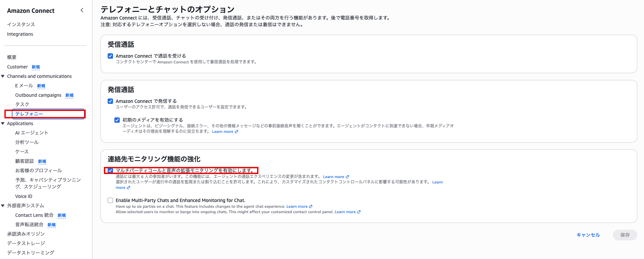Open E メール settings
Viewport: 644px width, 259px height.
pos(24,86)
